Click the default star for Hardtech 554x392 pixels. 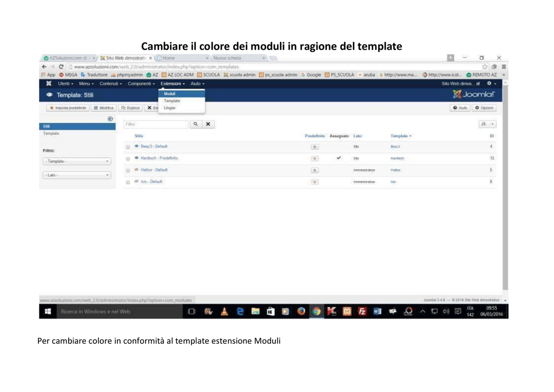(315, 158)
